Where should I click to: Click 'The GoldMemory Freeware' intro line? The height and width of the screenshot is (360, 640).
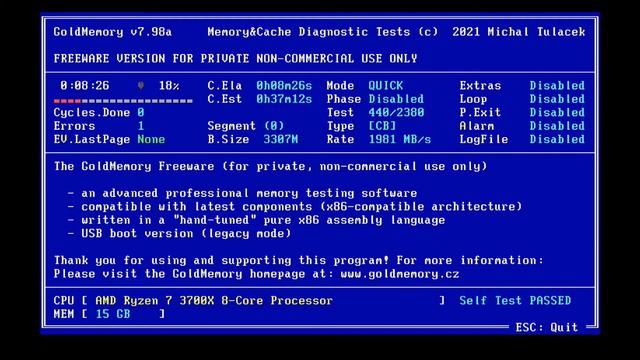click(270, 167)
